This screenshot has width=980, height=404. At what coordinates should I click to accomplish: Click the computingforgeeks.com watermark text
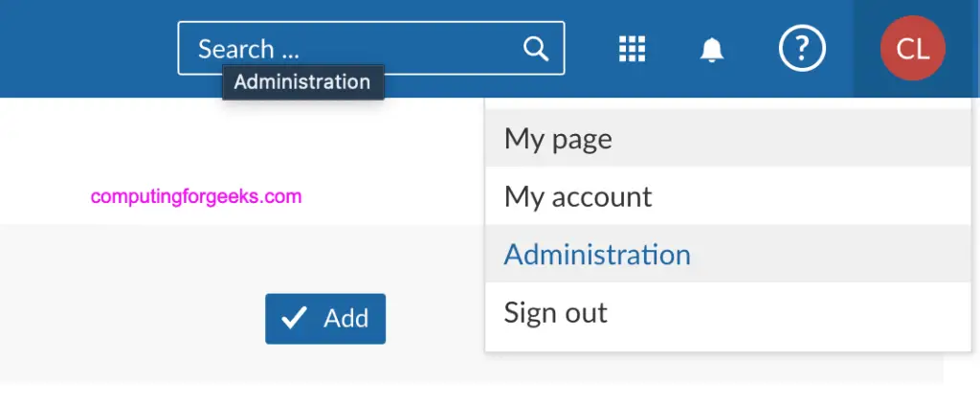(x=196, y=196)
